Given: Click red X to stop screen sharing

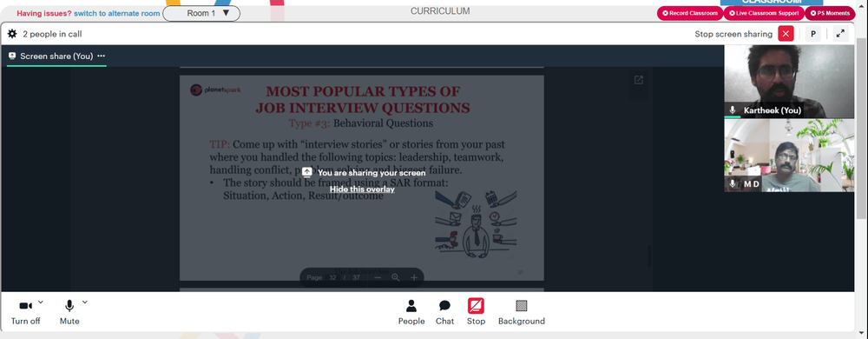Looking at the screenshot, I should tap(786, 34).
